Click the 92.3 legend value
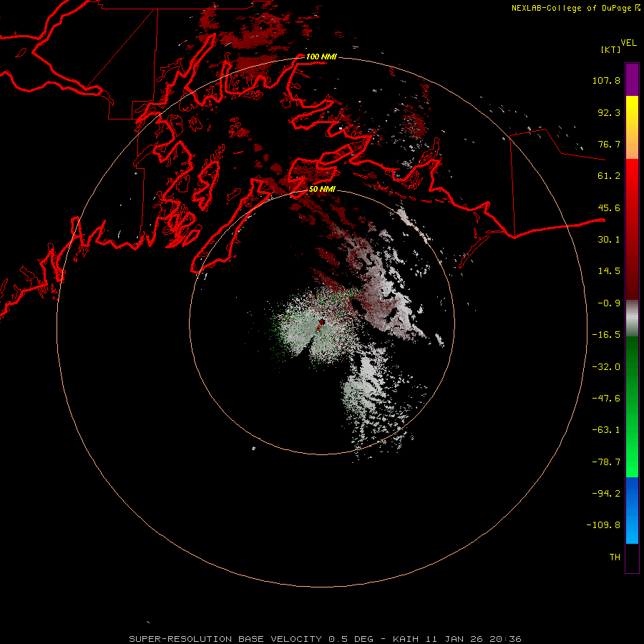The height and width of the screenshot is (644, 644). click(x=609, y=112)
